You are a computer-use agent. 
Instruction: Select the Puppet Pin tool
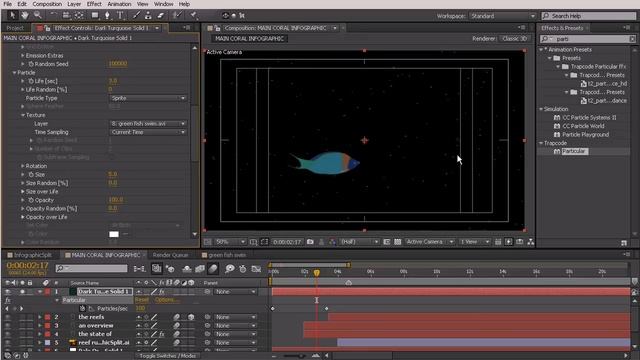193,16
